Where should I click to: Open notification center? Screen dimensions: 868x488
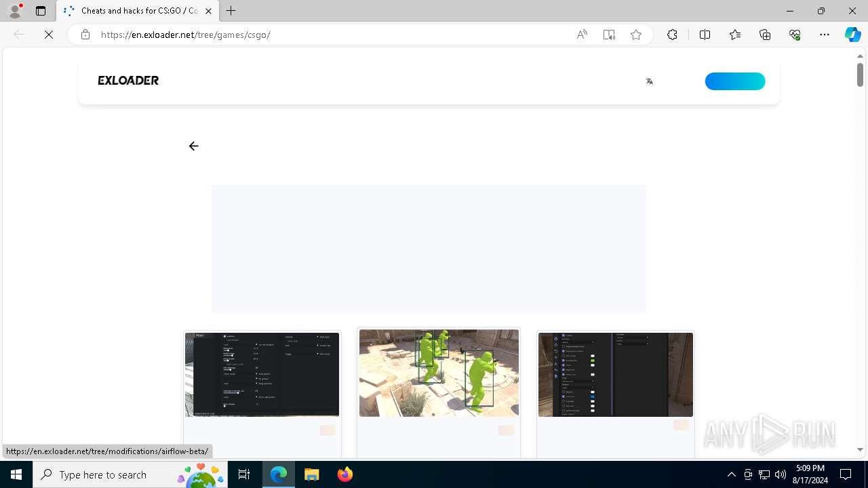pos(846,474)
